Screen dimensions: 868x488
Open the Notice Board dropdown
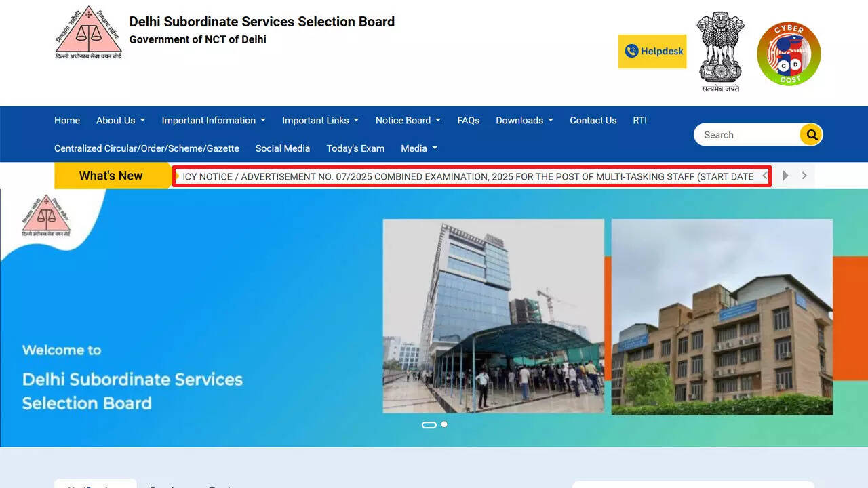[408, 120]
